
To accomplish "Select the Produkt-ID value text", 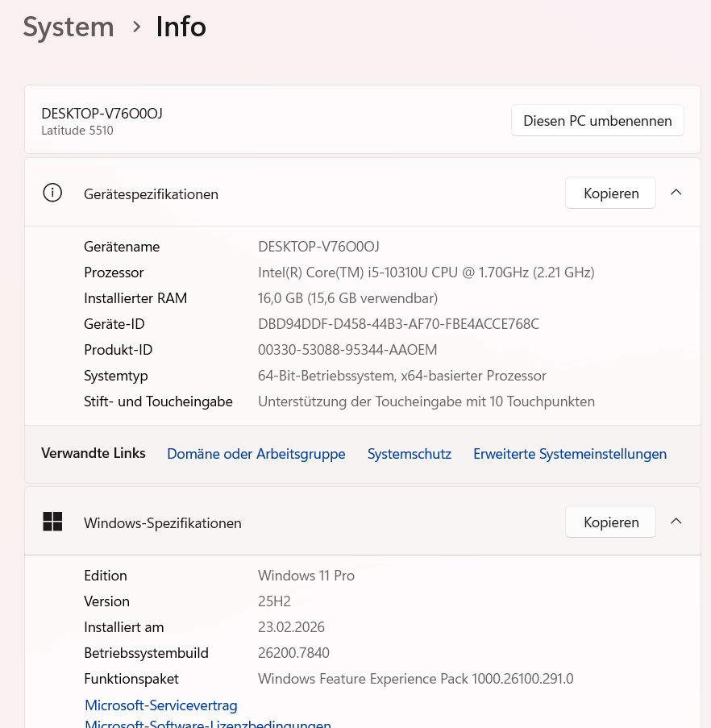I will click(347, 350).
